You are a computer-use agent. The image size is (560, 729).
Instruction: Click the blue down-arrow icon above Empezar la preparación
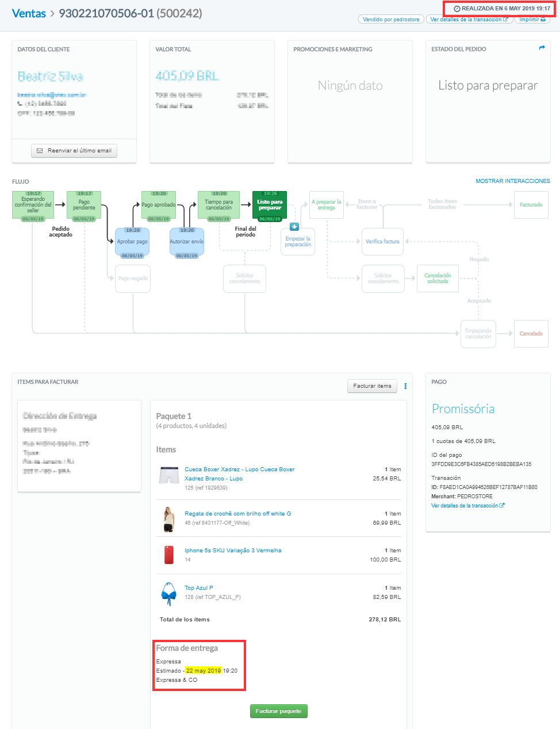tap(294, 227)
